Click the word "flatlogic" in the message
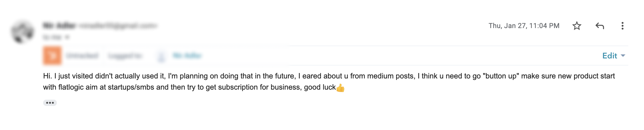 (x=71, y=87)
